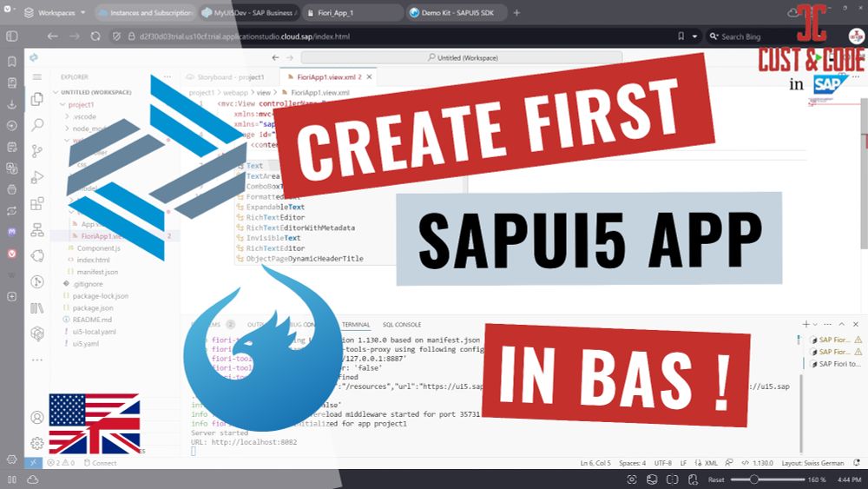The width and height of the screenshot is (868, 489).
Task: Open Vivaldi Reading List panel
Action: click(11, 83)
